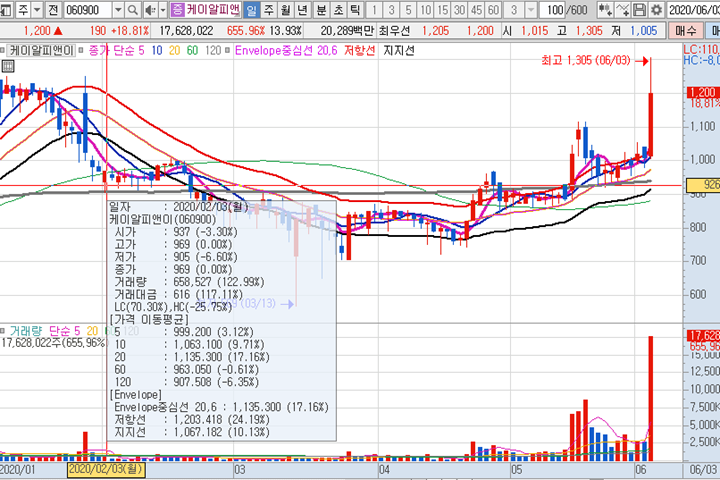This screenshot has height=480, width=720.
Task: Click the add candlestick indicator icon
Action: (605, 9)
